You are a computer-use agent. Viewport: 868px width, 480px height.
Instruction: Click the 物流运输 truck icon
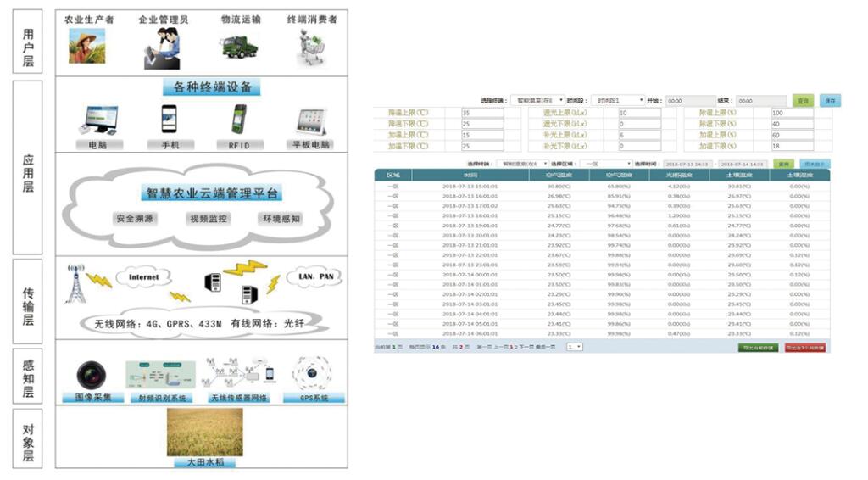tap(240, 47)
